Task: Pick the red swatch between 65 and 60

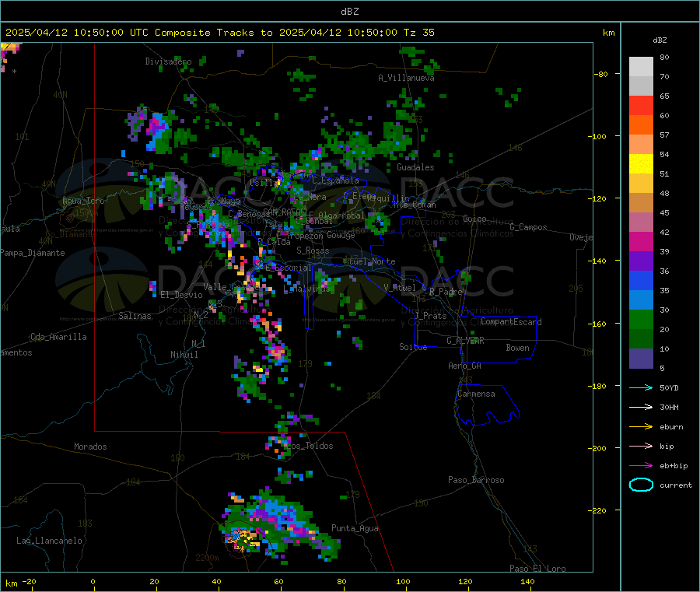Action: click(641, 105)
